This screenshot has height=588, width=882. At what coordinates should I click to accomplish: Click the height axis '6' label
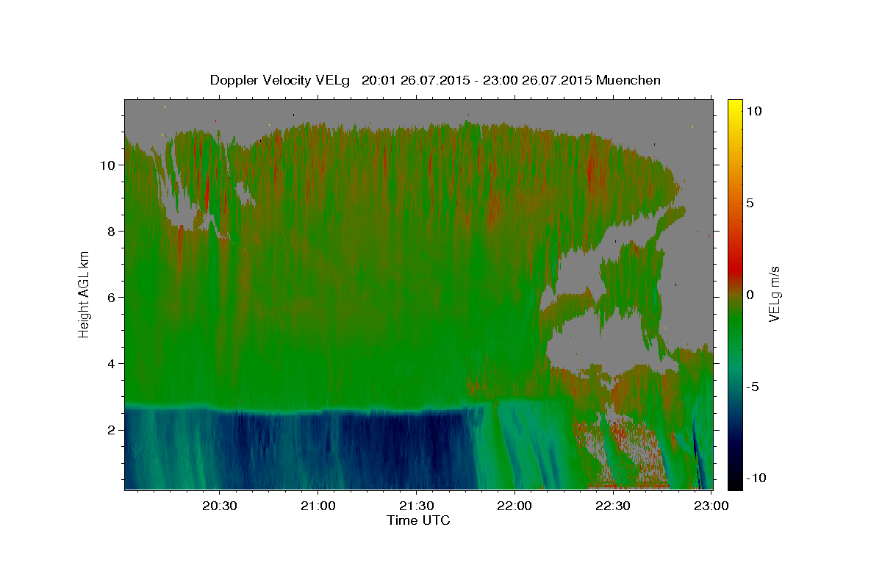click(x=113, y=298)
